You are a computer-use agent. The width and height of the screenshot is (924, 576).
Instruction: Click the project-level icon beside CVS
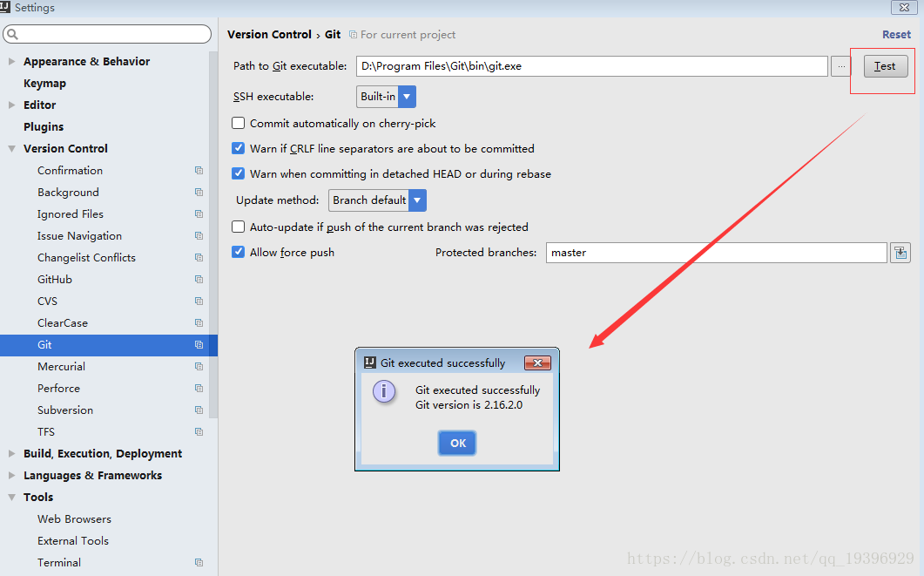pyautogui.click(x=199, y=302)
